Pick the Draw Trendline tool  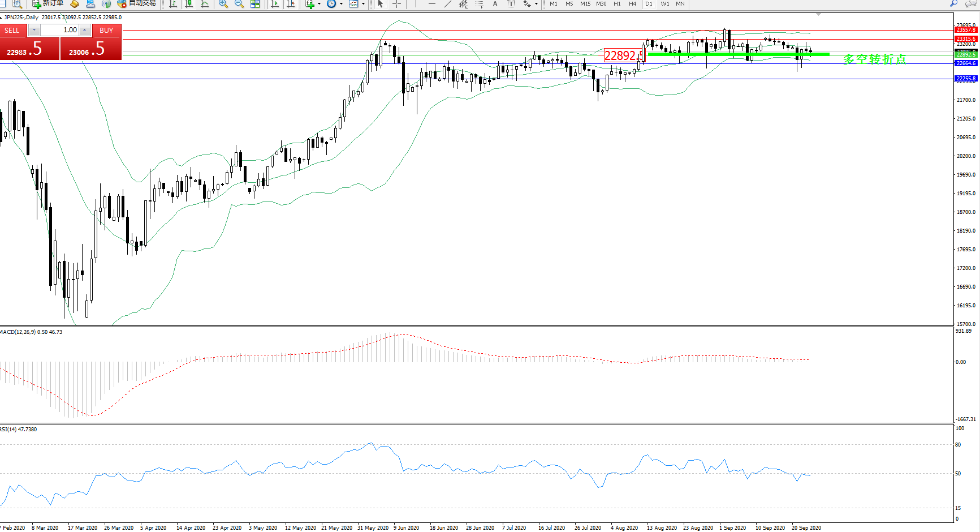coord(448,4)
